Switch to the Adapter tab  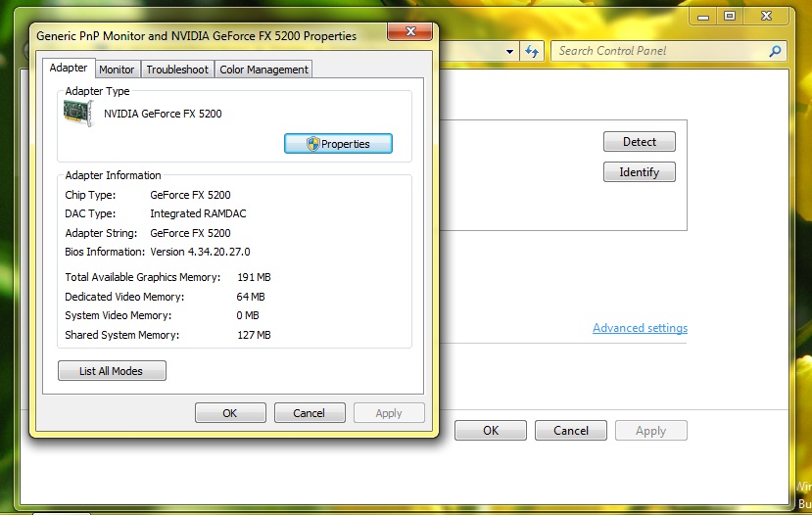click(69, 68)
